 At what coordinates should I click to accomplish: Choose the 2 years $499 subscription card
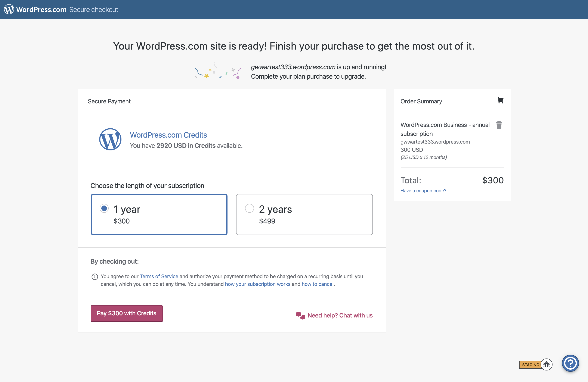304,214
